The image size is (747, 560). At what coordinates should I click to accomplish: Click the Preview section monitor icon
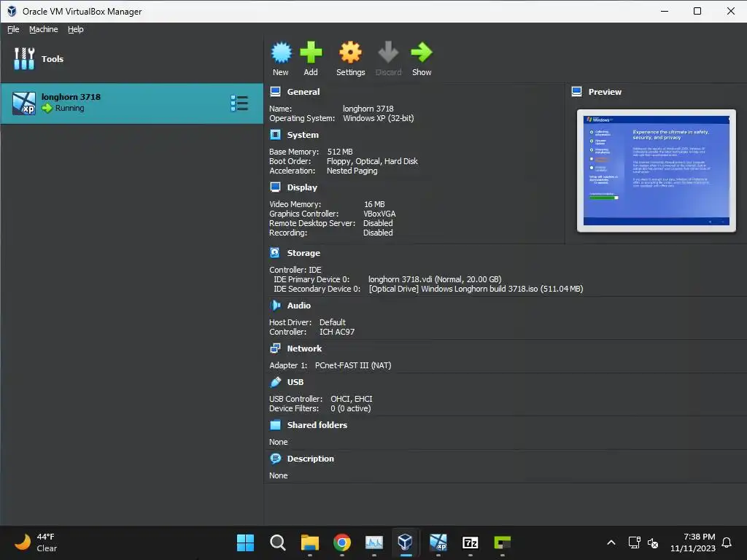click(x=576, y=91)
